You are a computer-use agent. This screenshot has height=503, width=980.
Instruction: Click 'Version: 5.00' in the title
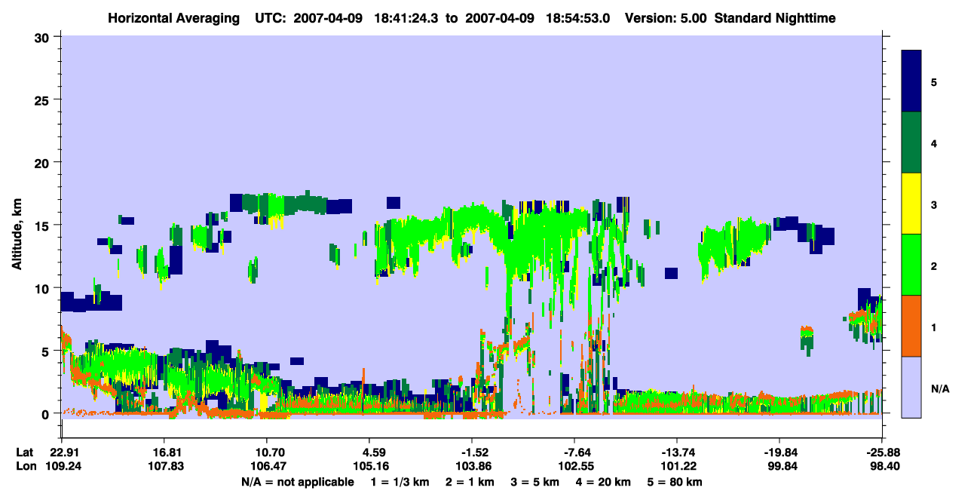point(666,17)
